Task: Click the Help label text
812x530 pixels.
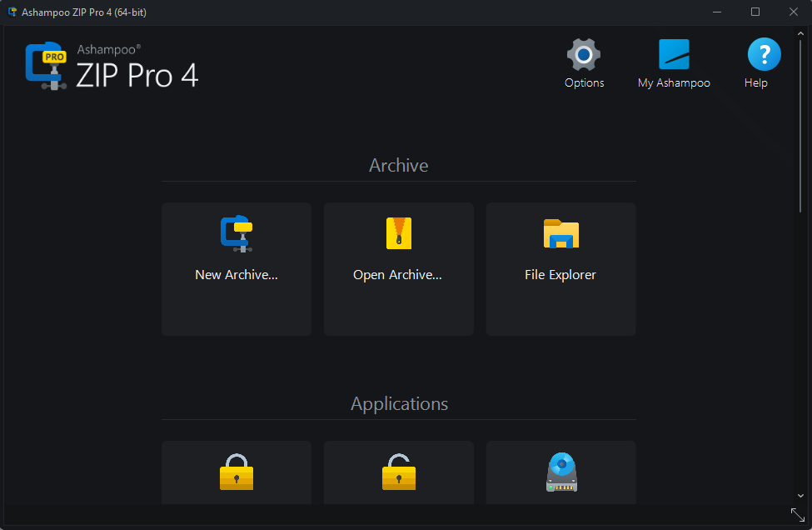Action: (x=755, y=82)
